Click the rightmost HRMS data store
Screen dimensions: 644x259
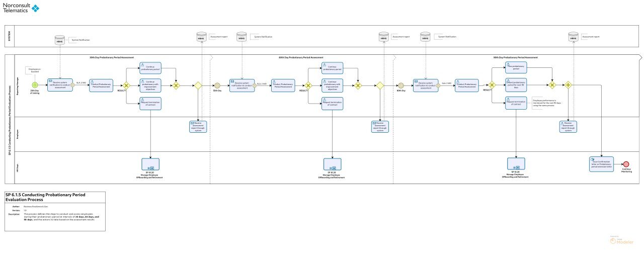pos(573,37)
